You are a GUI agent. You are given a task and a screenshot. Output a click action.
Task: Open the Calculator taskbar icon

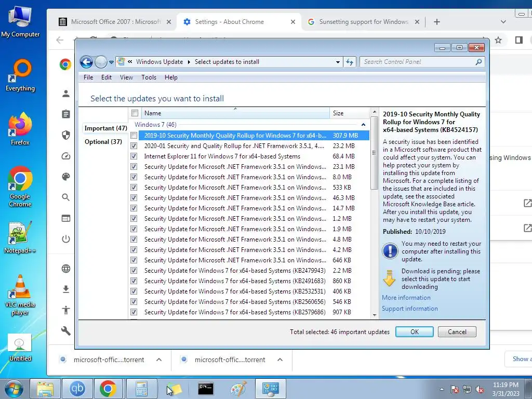141,389
